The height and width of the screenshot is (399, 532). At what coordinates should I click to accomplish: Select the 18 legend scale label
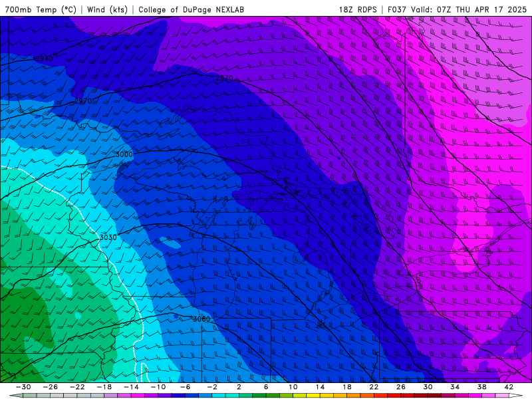[x=346, y=387]
